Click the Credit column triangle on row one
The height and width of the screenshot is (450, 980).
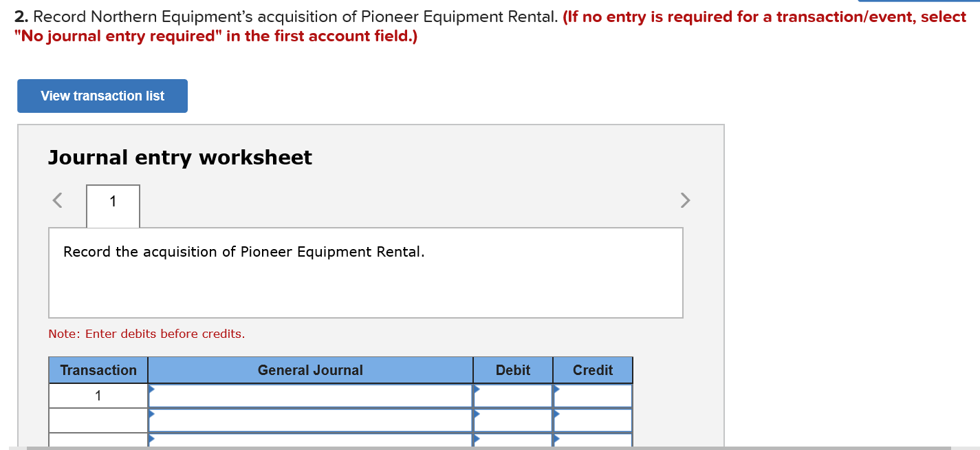point(556,391)
